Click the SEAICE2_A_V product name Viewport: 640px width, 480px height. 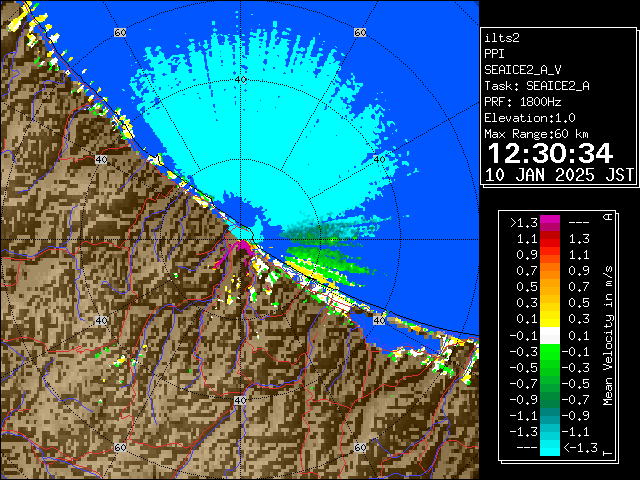522,70
